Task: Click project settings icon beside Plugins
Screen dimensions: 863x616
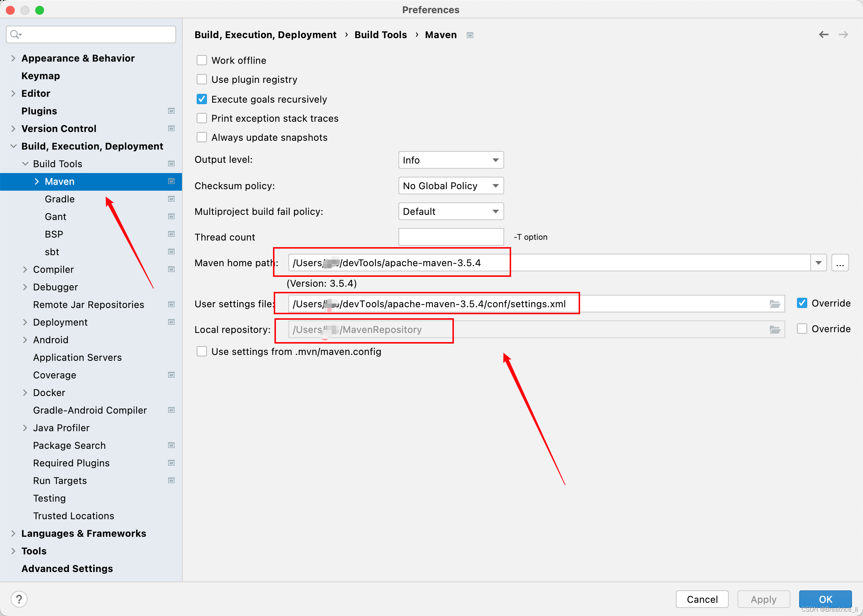Action: point(171,111)
